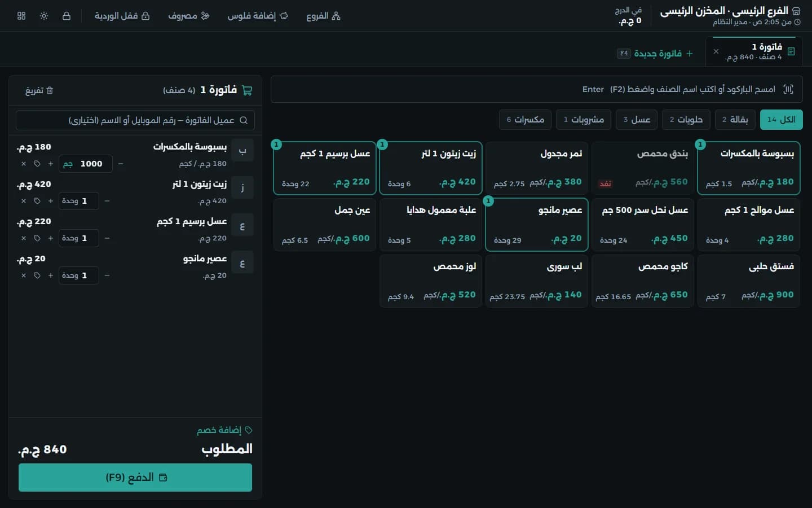Add لب سورى product card
The width and height of the screenshot is (812, 508).
click(537, 281)
